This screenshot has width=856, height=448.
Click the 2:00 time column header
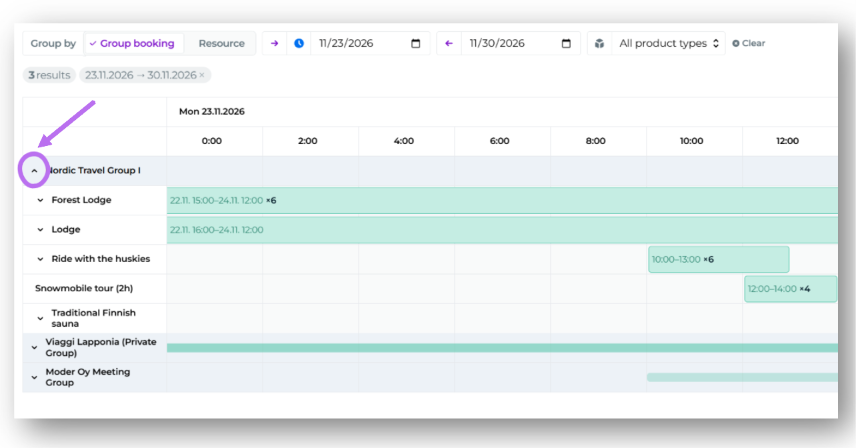coord(308,141)
